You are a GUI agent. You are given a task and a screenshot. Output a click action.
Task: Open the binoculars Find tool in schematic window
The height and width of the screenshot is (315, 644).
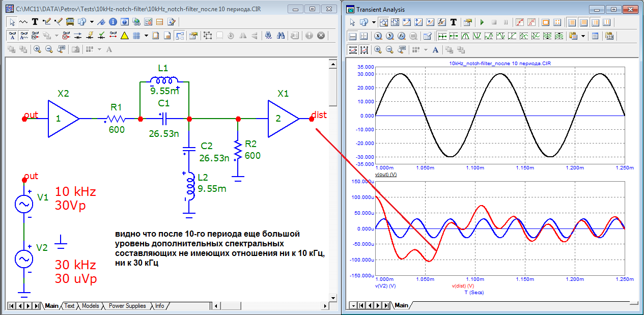point(280,36)
